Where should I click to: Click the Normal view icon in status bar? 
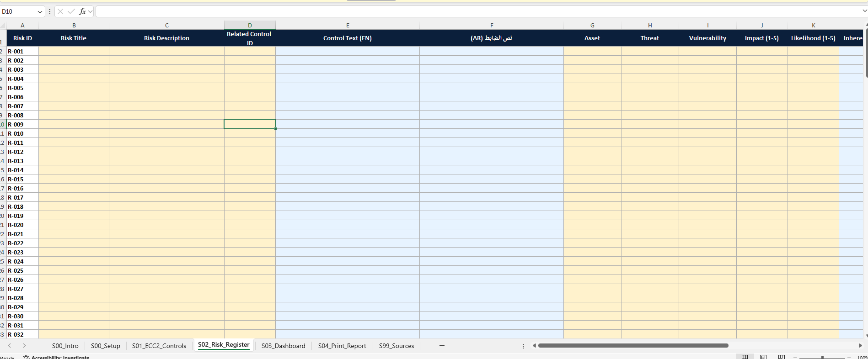[745, 357]
